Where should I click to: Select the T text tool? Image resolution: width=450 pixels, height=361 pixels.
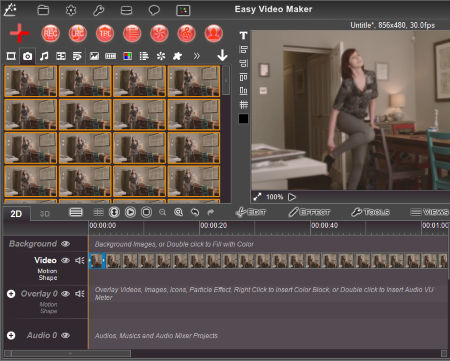pyautogui.click(x=244, y=35)
